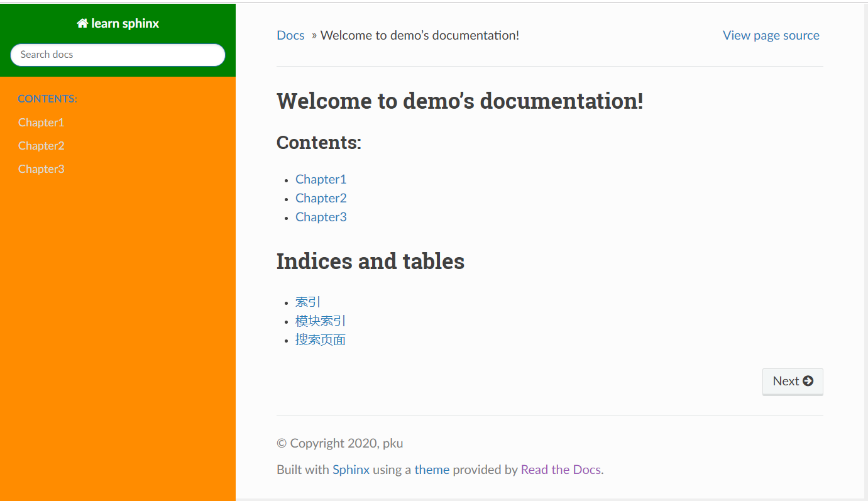Open the View page source link
This screenshot has width=868, height=501.
click(x=771, y=35)
